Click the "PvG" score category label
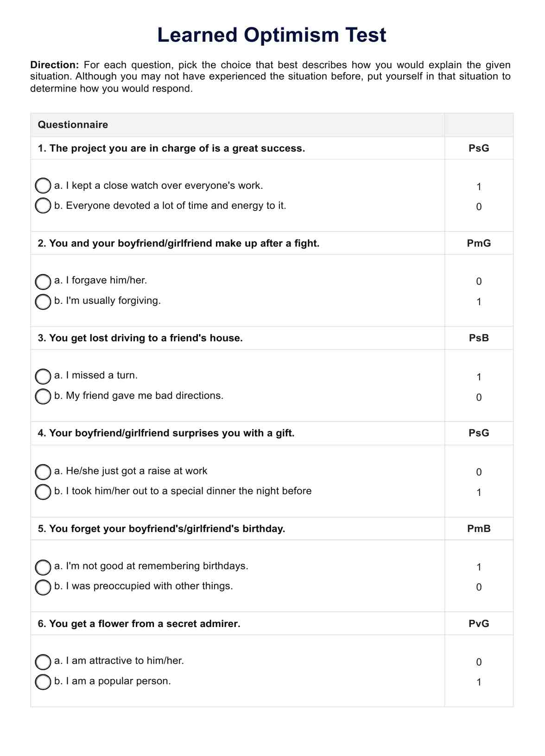The width and height of the screenshot is (545, 756). click(x=479, y=624)
